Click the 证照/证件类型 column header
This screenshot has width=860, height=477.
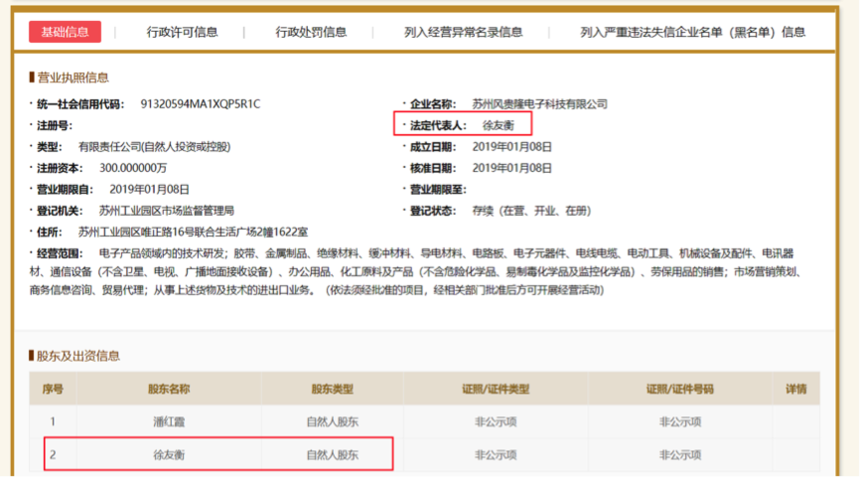[x=496, y=389]
